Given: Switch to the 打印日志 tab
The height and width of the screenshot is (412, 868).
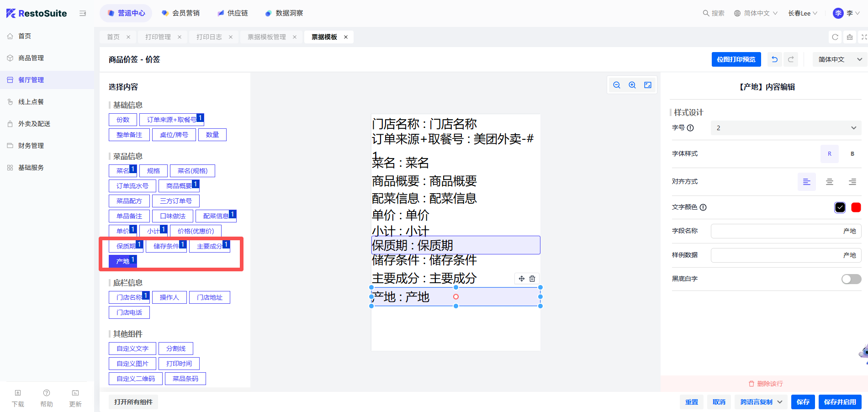Looking at the screenshot, I should click(x=209, y=37).
